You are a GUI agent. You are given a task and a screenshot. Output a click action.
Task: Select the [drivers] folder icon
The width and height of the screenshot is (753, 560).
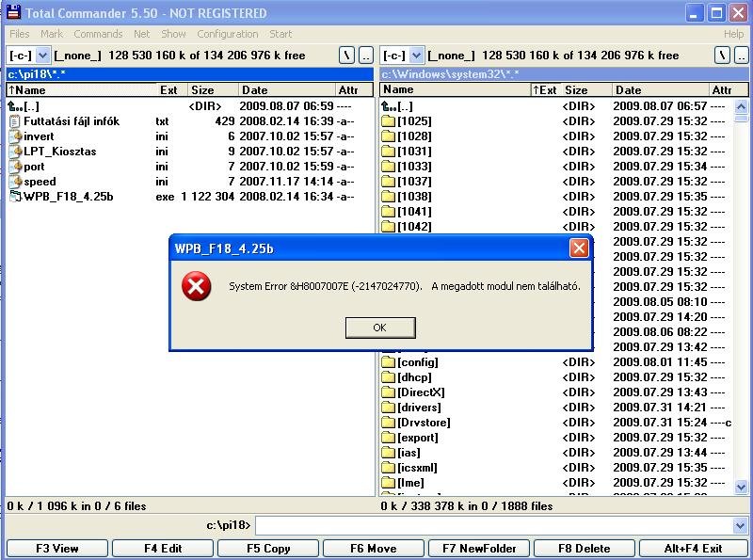(x=388, y=408)
